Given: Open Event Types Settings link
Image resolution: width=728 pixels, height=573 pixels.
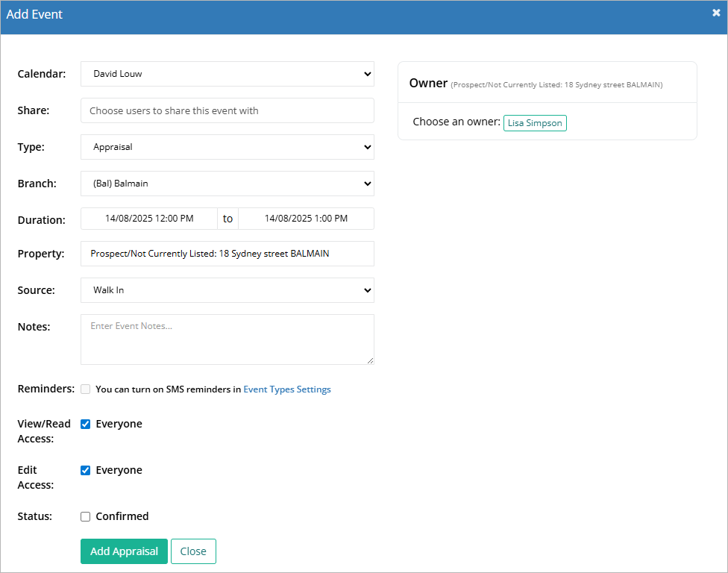Looking at the screenshot, I should (x=287, y=389).
